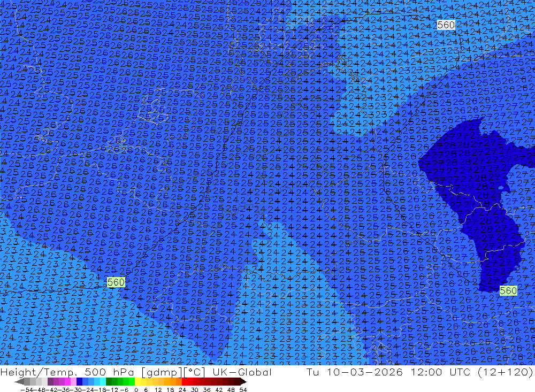Click the -54 legend value

[x=27, y=390]
